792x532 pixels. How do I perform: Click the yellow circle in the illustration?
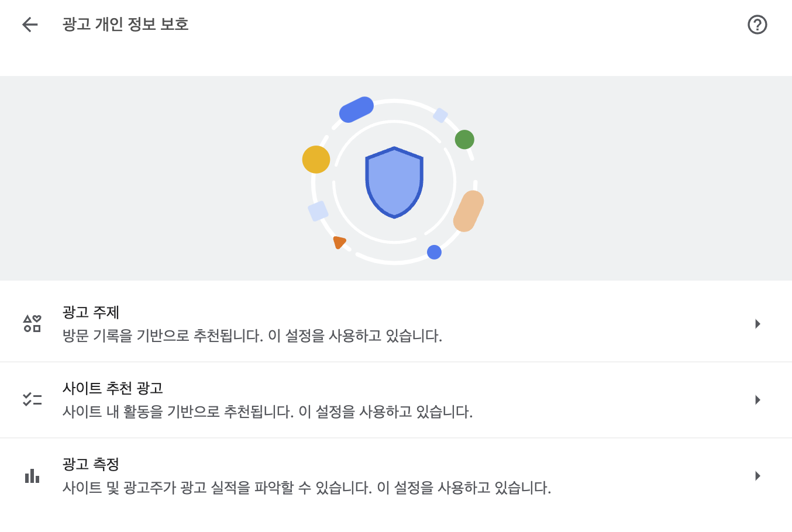tap(316, 159)
